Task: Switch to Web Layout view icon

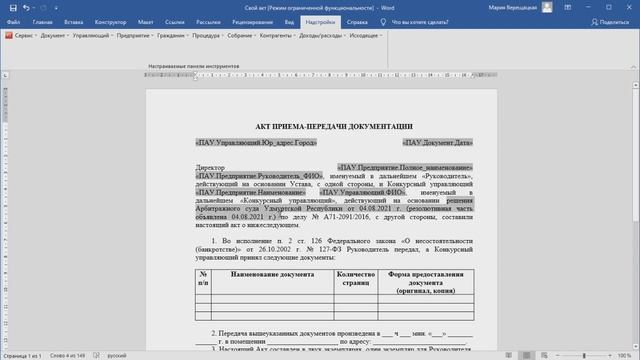Action: pyautogui.click(x=544, y=356)
